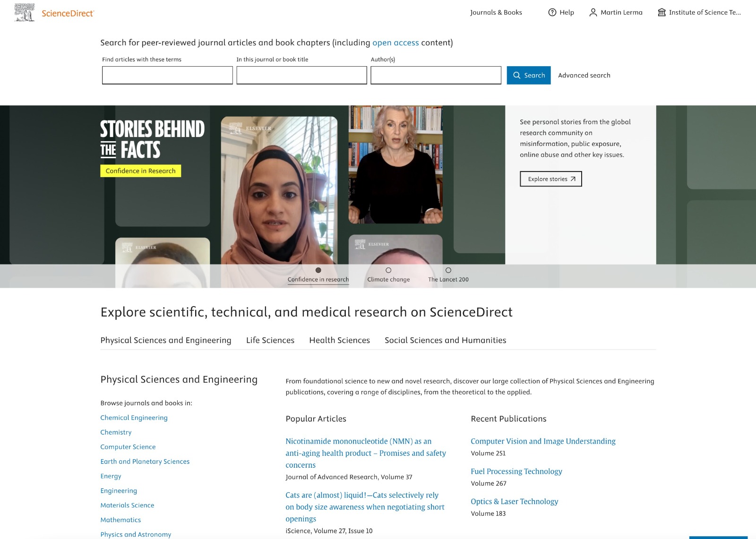Click the Confidence in Research yellow badge

point(140,171)
